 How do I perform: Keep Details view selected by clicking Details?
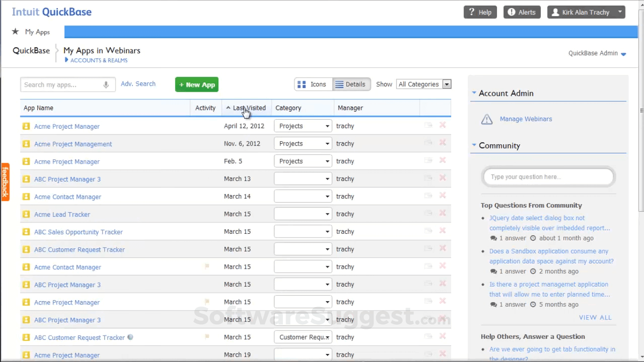pos(351,84)
